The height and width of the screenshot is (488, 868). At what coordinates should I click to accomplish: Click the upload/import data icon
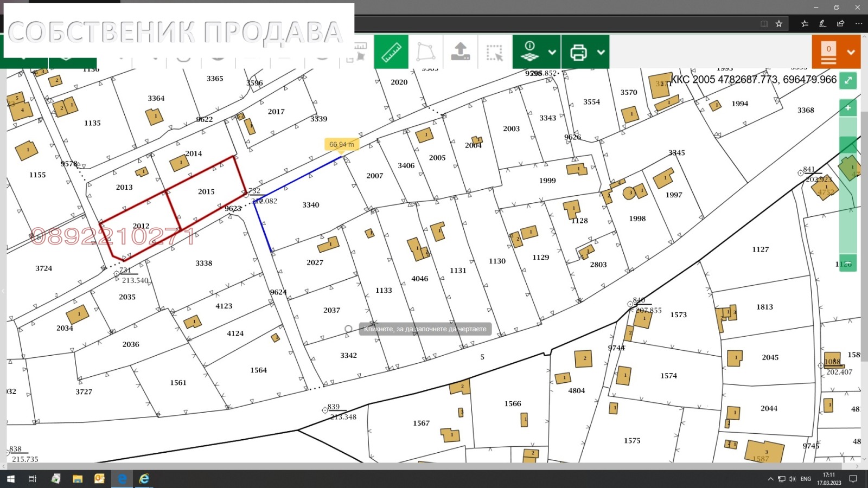(x=460, y=52)
